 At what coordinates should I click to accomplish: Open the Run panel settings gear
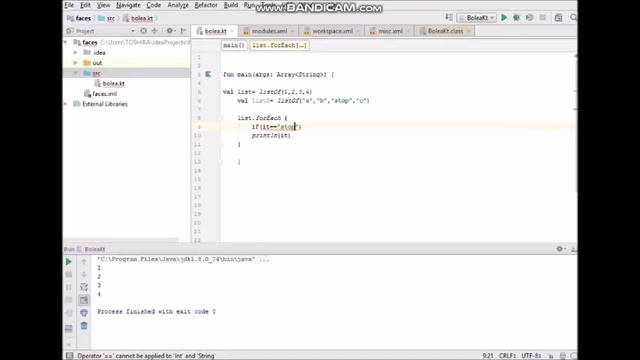[560, 249]
